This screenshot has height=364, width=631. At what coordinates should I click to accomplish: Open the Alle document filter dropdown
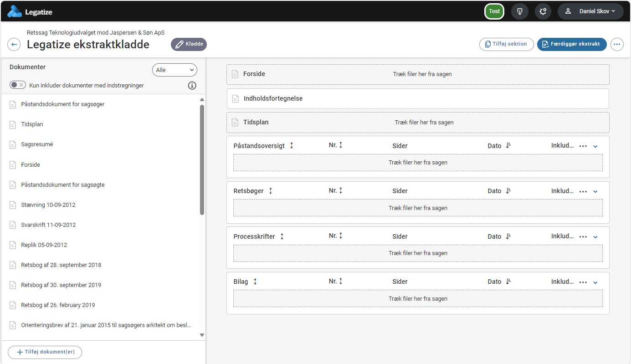[174, 70]
